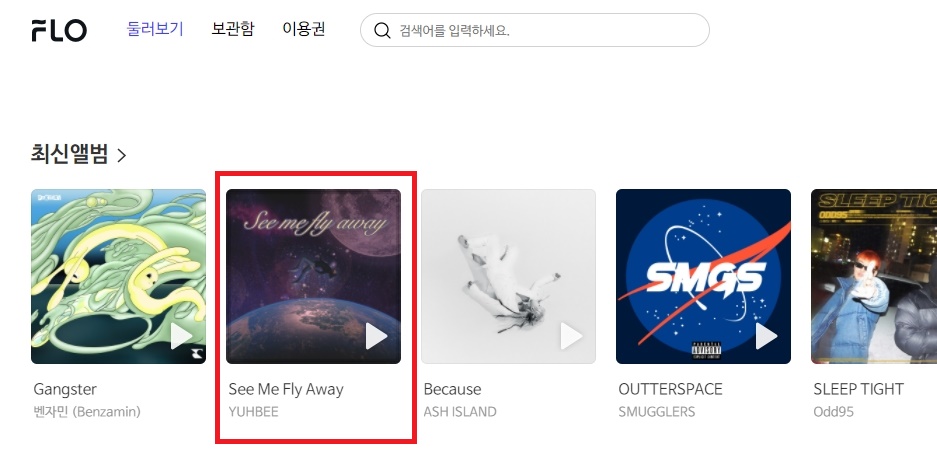937x454 pixels.
Task: Open the artist ASH ISLAND link
Action: pos(460,412)
